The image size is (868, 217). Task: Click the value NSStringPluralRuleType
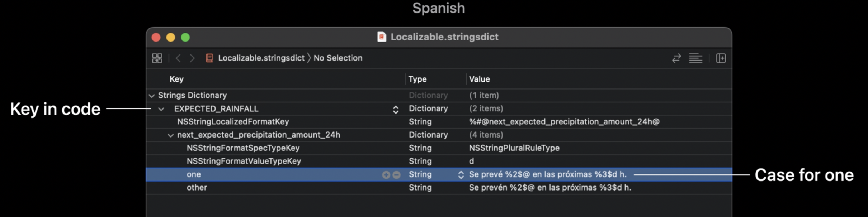[x=514, y=148]
